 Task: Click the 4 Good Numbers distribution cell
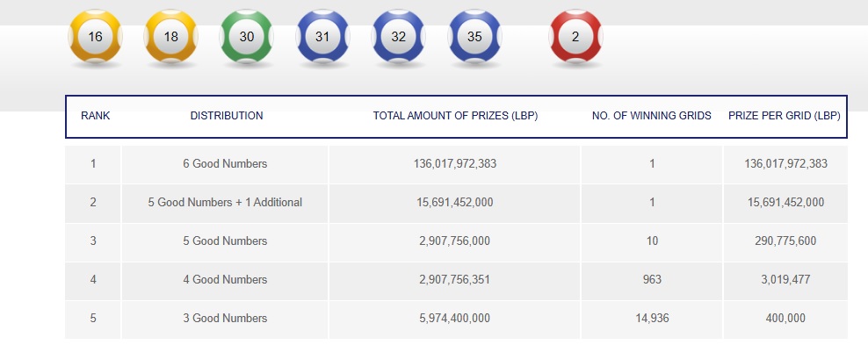(225, 280)
